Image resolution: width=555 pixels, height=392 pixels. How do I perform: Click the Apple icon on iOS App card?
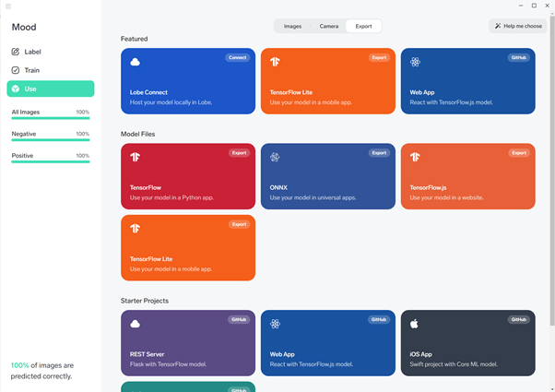(x=416, y=325)
